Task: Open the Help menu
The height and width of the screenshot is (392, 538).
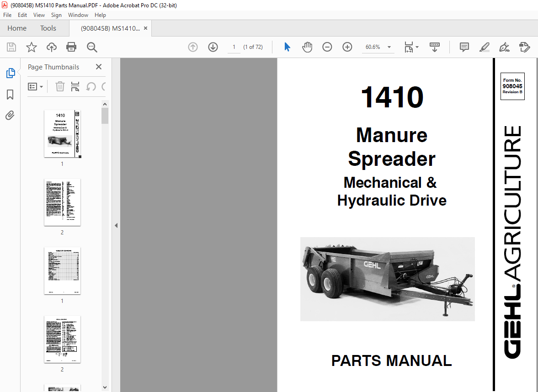Action: pyautogui.click(x=100, y=15)
